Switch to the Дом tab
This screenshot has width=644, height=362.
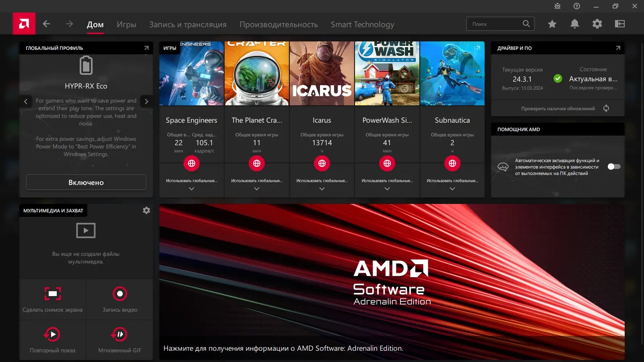point(95,25)
